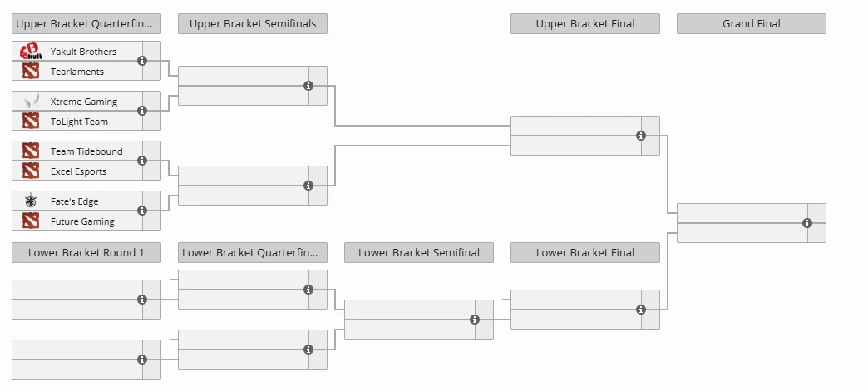Screen dimensions: 868x392
Task: Click the Yakult Brothers team logo
Action: [31, 52]
